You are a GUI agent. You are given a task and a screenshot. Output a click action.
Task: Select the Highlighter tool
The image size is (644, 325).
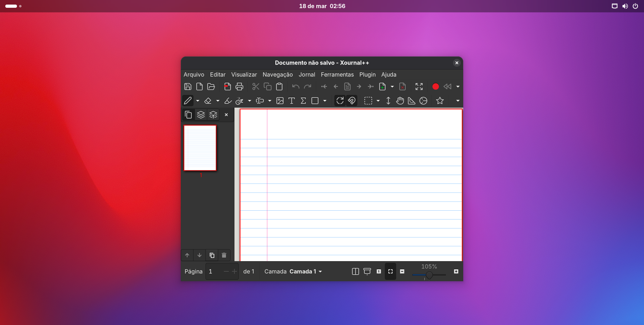(228, 101)
